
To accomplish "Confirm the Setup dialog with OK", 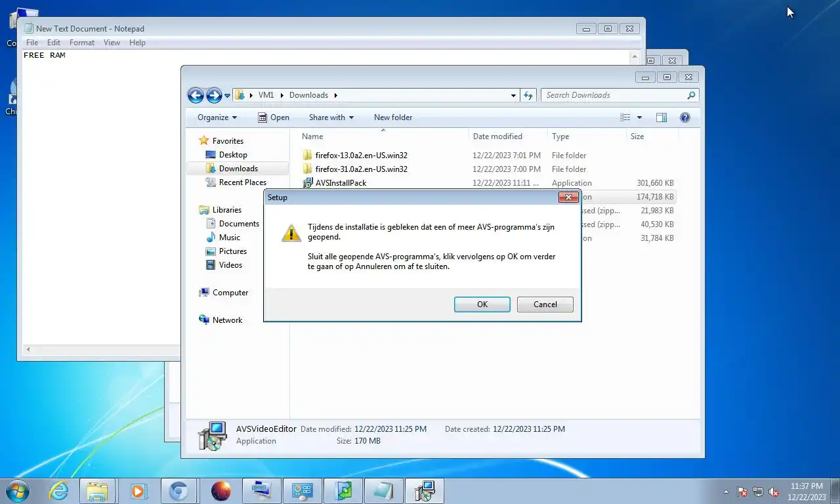I will coord(482,304).
